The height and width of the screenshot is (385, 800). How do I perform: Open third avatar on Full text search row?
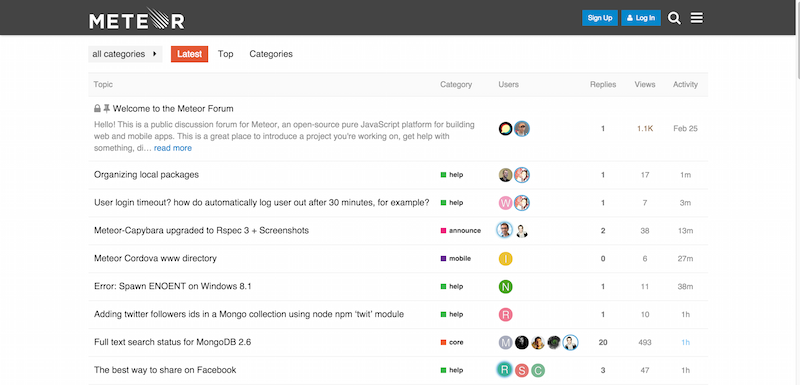coord(537,343)
